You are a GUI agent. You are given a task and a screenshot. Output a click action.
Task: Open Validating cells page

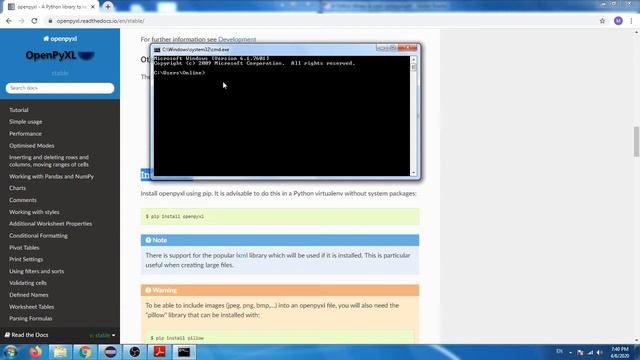(x=28, y=283)
